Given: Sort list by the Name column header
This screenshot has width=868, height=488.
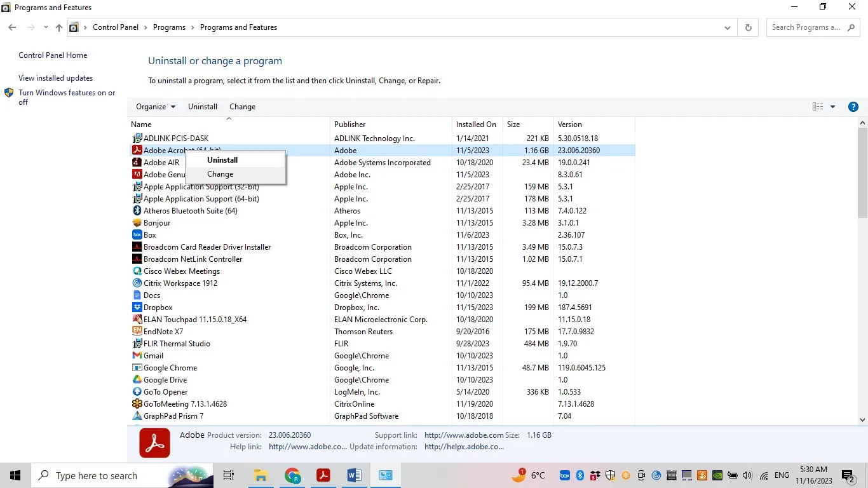Looking at the screenshot, I should pyautogui.click(x=229, y=125).
